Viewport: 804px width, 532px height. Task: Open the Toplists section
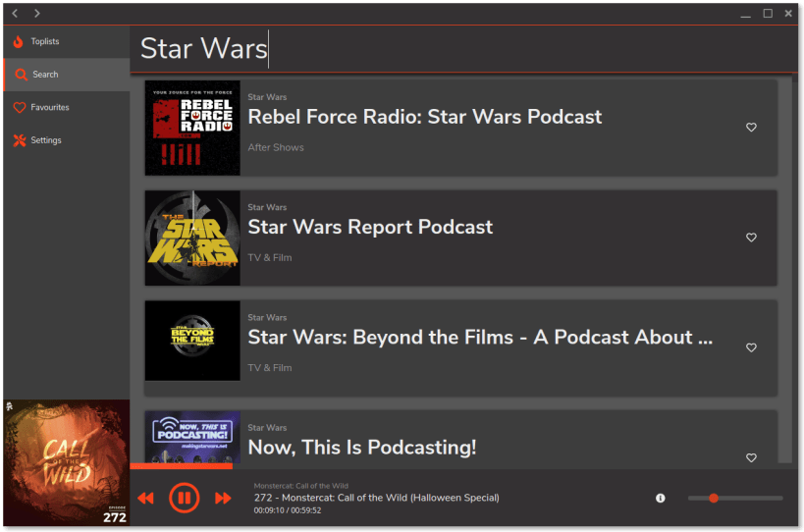[67, 41]
